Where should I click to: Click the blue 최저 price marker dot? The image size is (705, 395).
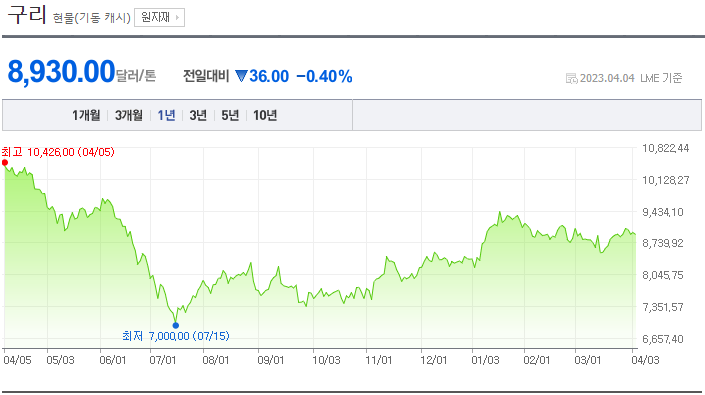[x=176, y=325]
